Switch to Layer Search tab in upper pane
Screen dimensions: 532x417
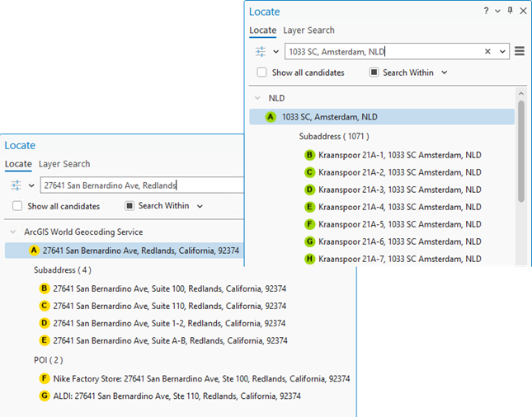[308, 30]
